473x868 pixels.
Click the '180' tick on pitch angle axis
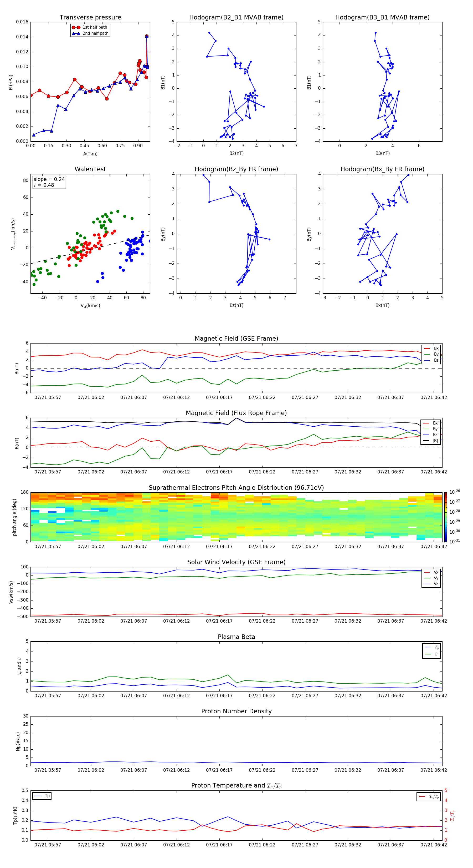coord(25,492)
